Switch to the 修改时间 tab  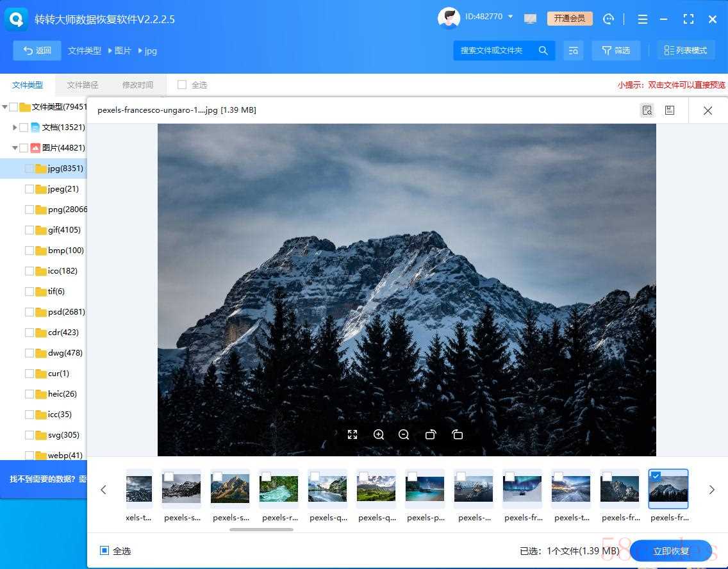138,85
